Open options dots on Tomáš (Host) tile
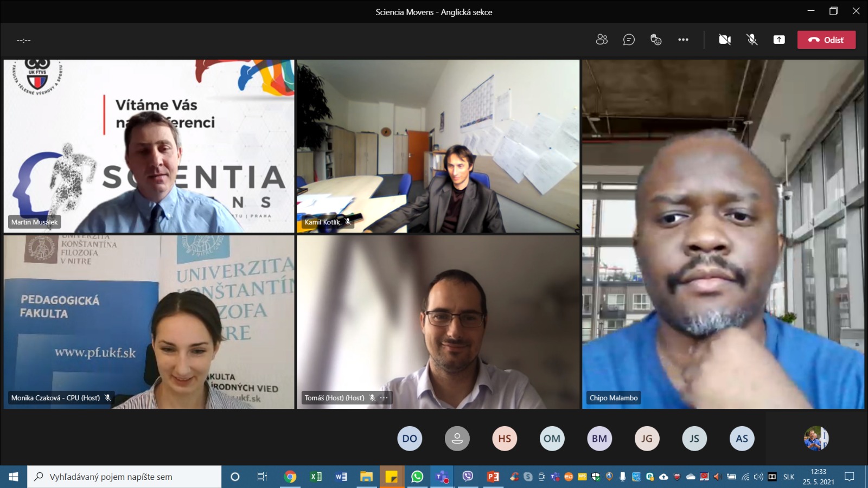Viewport: 868px width, 488px height. [x=384, y=398]
